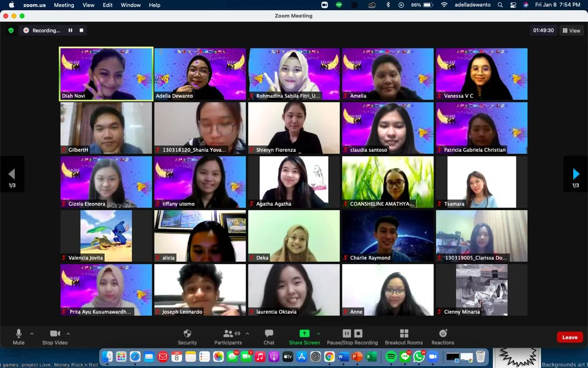Expand audio options arrow beside Mute
Viewport: 588px width, 368px height.
[x=32, y=333]
